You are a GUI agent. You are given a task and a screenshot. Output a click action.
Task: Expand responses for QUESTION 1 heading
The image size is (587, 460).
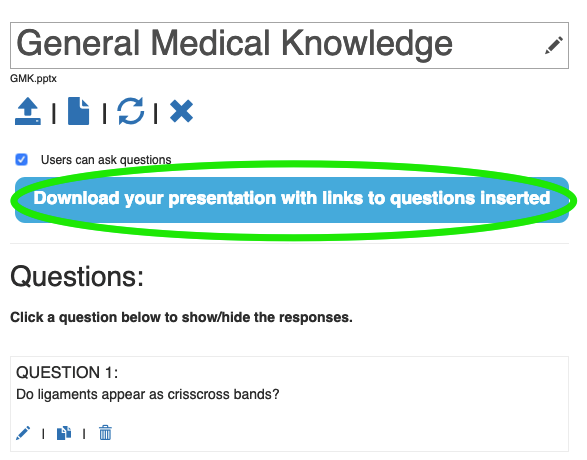tap(67, 372)
